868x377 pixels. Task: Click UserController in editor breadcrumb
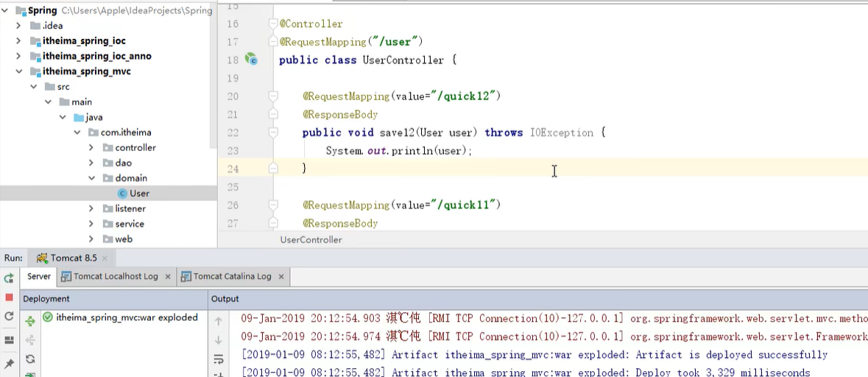[x=311, y=240]
